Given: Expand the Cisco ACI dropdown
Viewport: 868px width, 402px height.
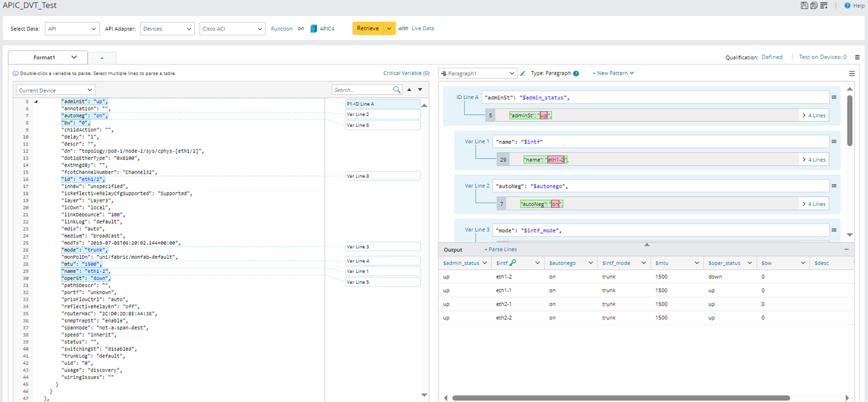Looking at the screenshot, I should click(x=232, y=29).
